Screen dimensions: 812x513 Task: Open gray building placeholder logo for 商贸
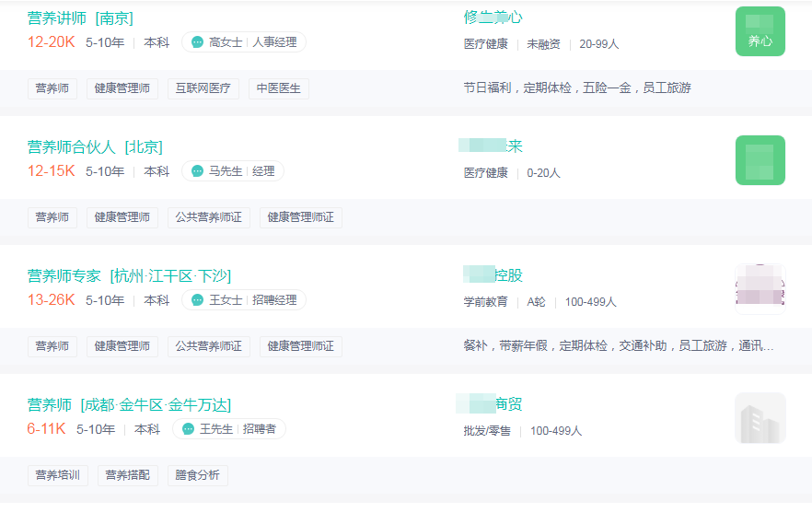click(x=760, y=418)
